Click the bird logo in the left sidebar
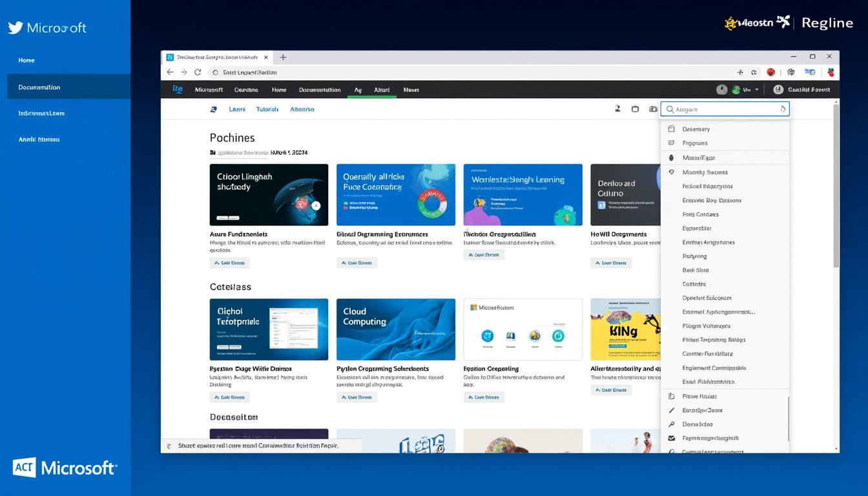868x496 pixels. point(15,27)
